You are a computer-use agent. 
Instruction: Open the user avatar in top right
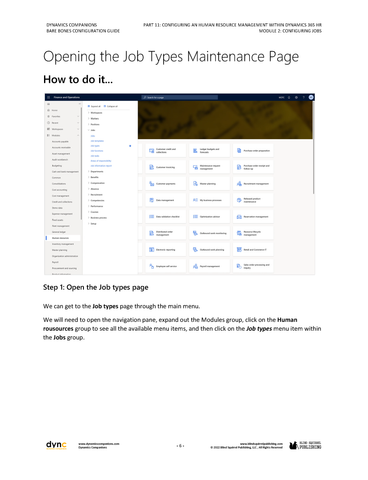(311, 97)
